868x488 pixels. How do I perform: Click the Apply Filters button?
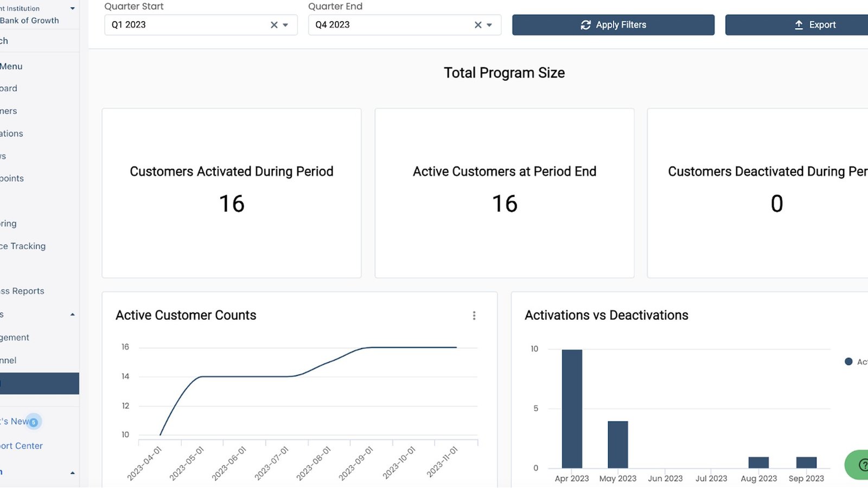coord(613,25)
